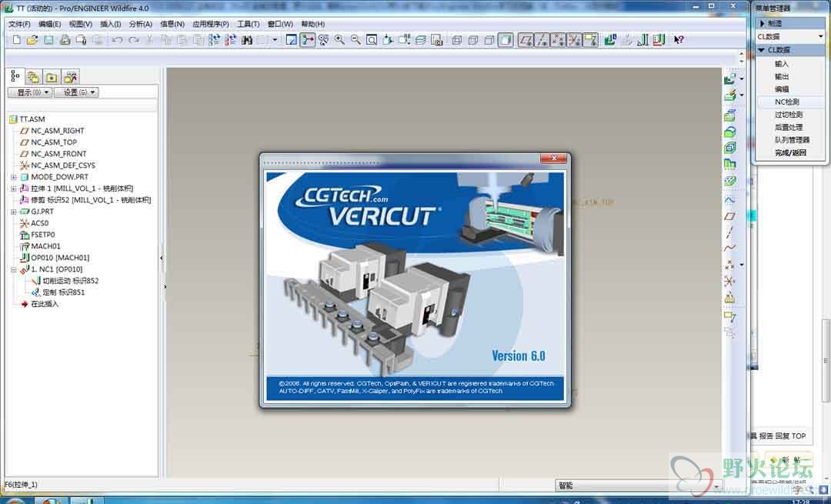
Task: Click 完成/返回 in the menu manager
Action: pos(789,152)
